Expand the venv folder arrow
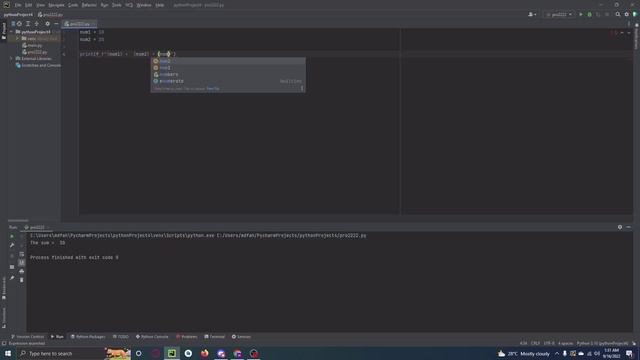640x360 pixels. pyautogui.click(x=18, y=39)
